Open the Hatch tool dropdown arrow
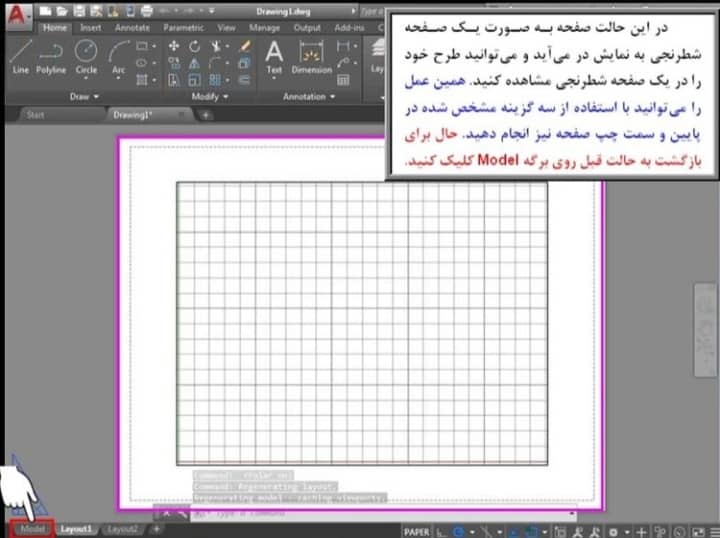Image resolution: width=720 pixels, height=538 pixels. 154,80
